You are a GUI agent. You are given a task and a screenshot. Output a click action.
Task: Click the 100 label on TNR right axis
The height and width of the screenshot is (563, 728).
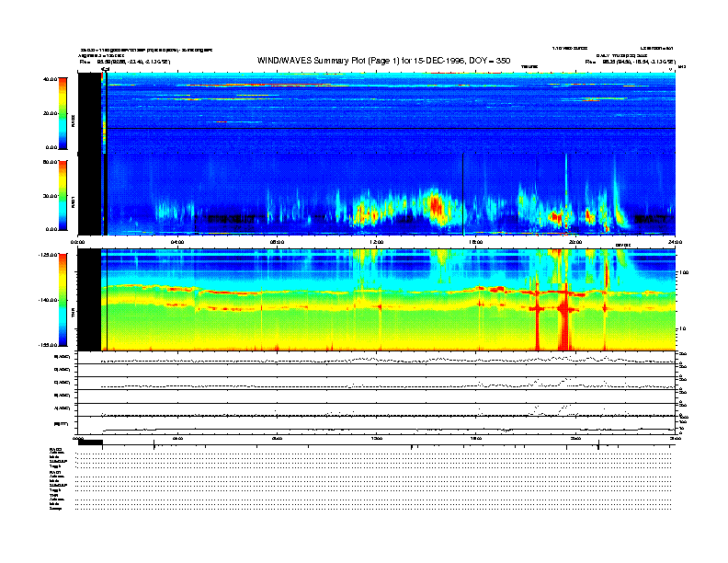(x=682, y=272)
